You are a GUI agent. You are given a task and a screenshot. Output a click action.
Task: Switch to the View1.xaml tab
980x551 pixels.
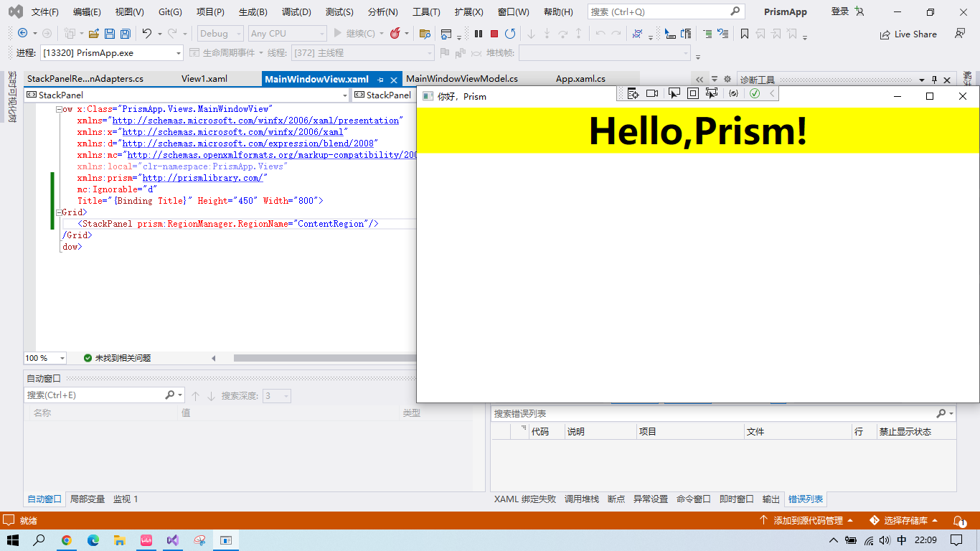click(x=204, y=79)
